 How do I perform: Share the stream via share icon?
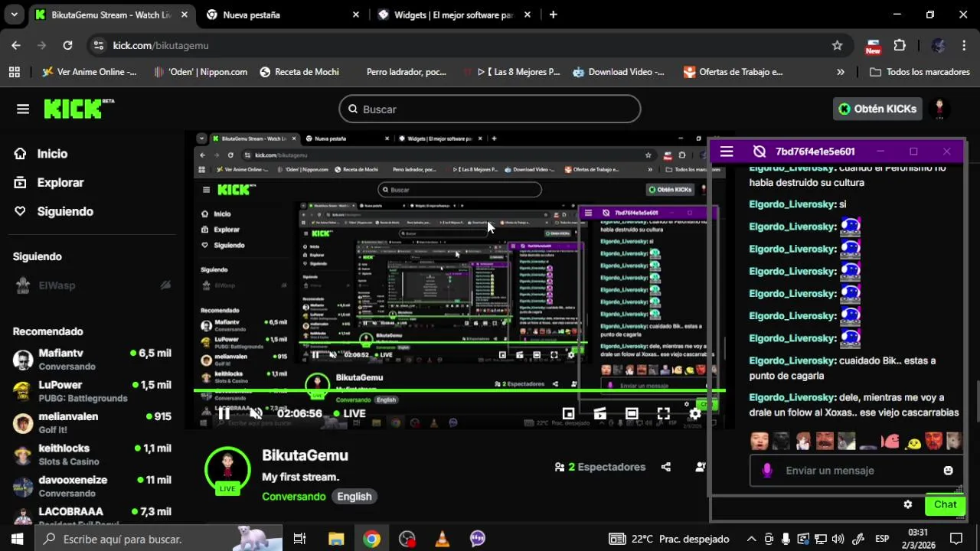pyautogui.click(x=666, y=467)
